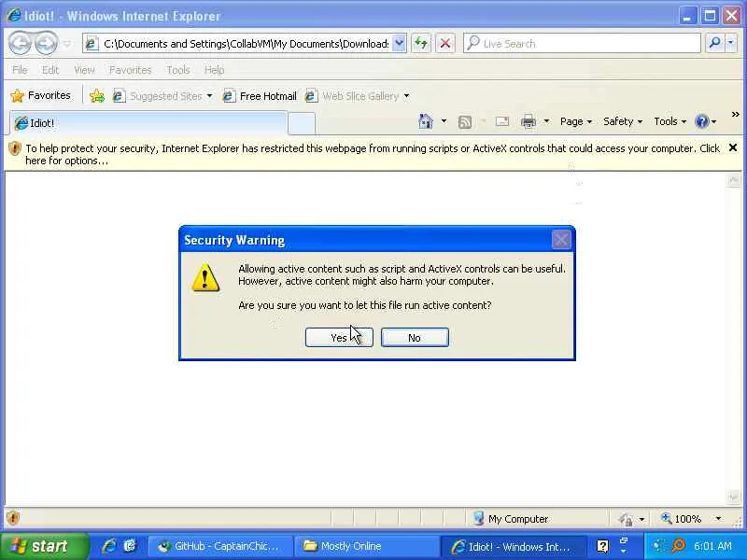Click the Add to Favorites Bar icon

(97, 96)
